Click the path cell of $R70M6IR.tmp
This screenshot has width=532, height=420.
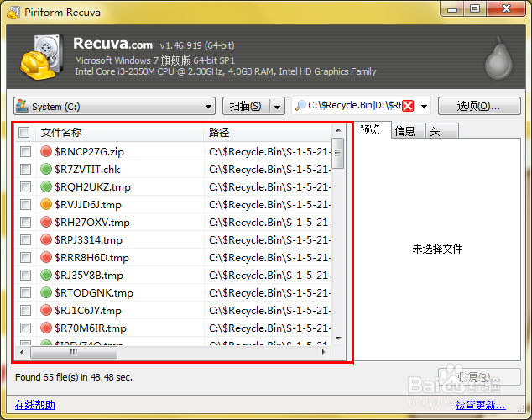[268, 328]
